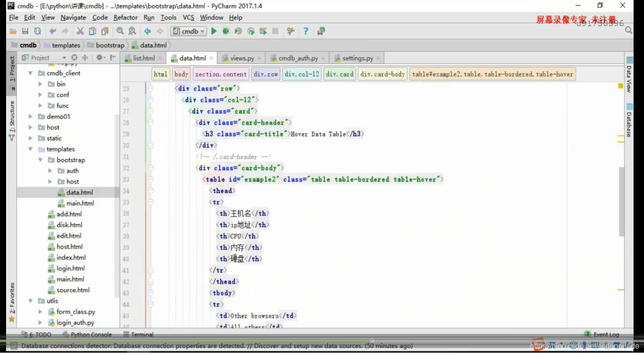Image resolution: width=644 pixels, height=355 pixels.
Task: Navigate Forward with grey arrow icon
Action: 160,31
